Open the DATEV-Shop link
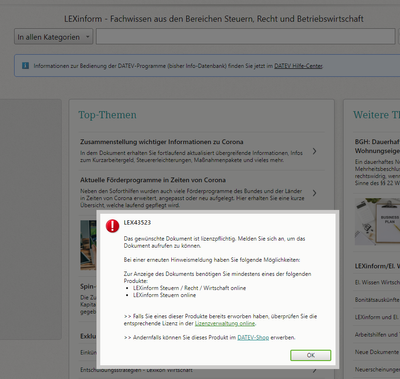 tap(253, 337)
